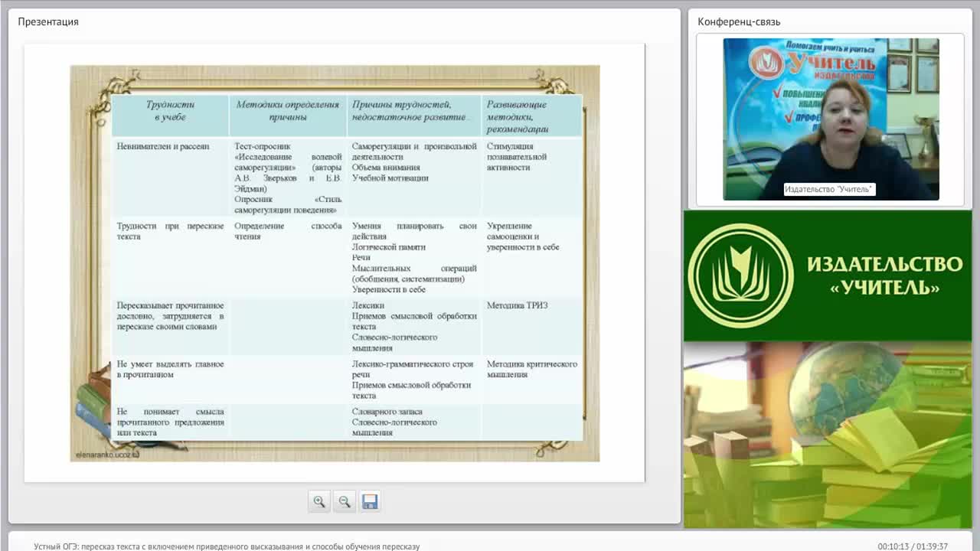Image resolution: width=980 pixels, height=551 pixels.
Task: Click the books and globe banner image
Action: 828,435
